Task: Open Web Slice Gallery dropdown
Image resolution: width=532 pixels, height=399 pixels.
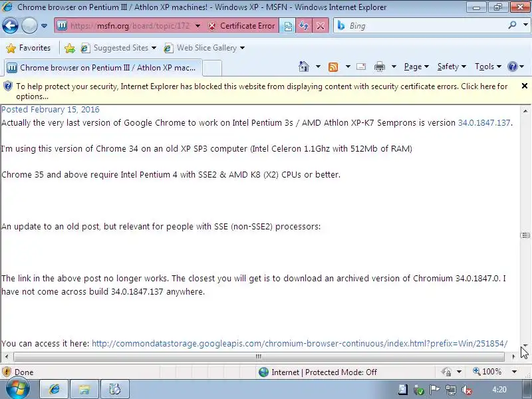Action: click(204, 48)
